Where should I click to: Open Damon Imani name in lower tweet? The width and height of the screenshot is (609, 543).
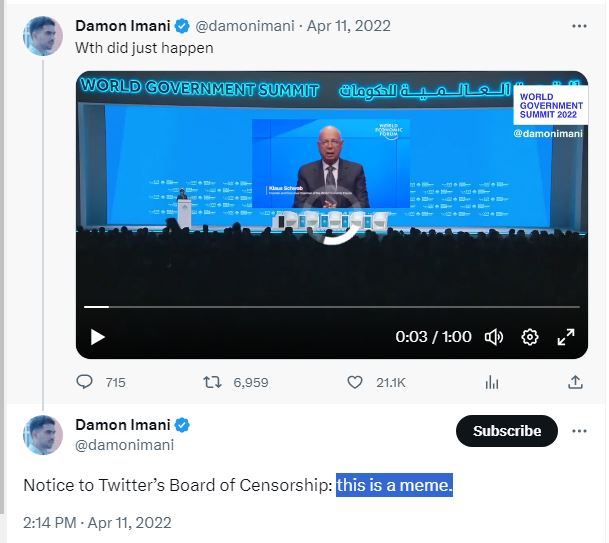point(124,425)
